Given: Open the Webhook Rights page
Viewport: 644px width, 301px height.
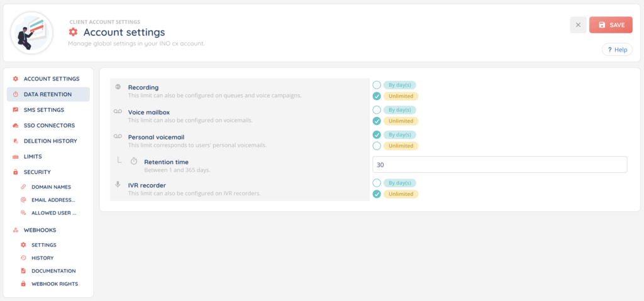Looking at the screenshot, I should tap(54, 284).
